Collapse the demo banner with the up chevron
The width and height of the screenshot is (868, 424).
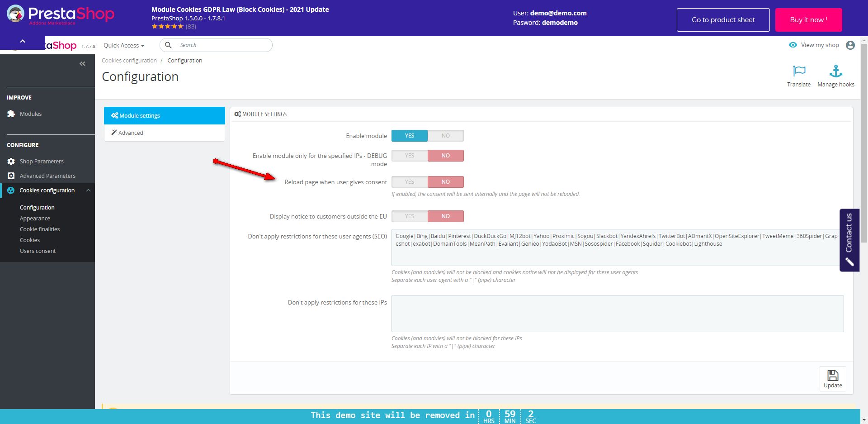click(x=23, y=41)
